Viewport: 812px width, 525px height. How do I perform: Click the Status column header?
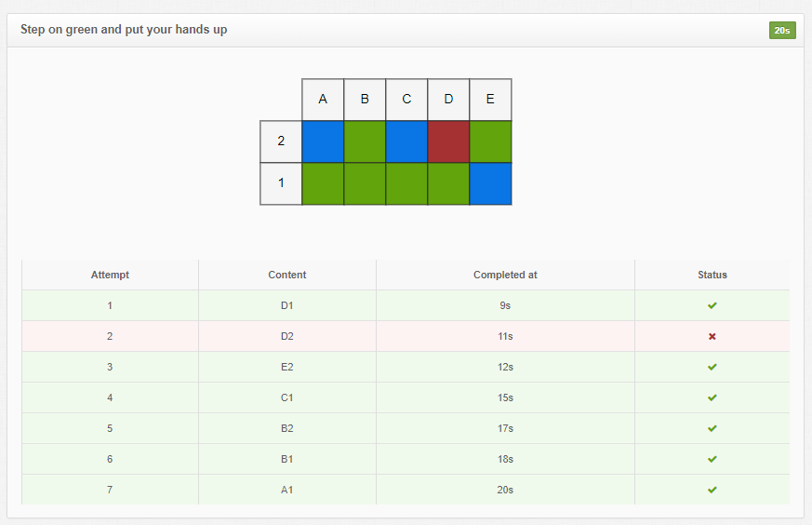tap(712, 275)
